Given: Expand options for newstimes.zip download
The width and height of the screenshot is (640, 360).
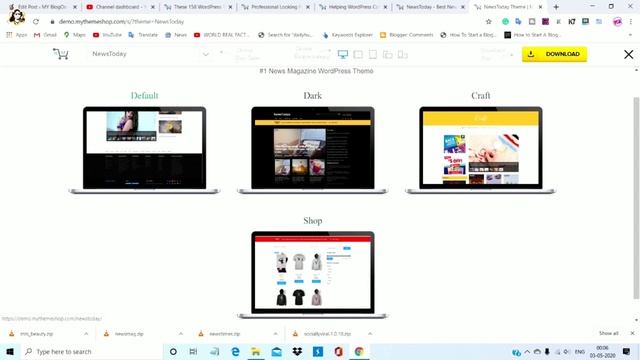Looking at the screenshot, I should tap(276, 333).
